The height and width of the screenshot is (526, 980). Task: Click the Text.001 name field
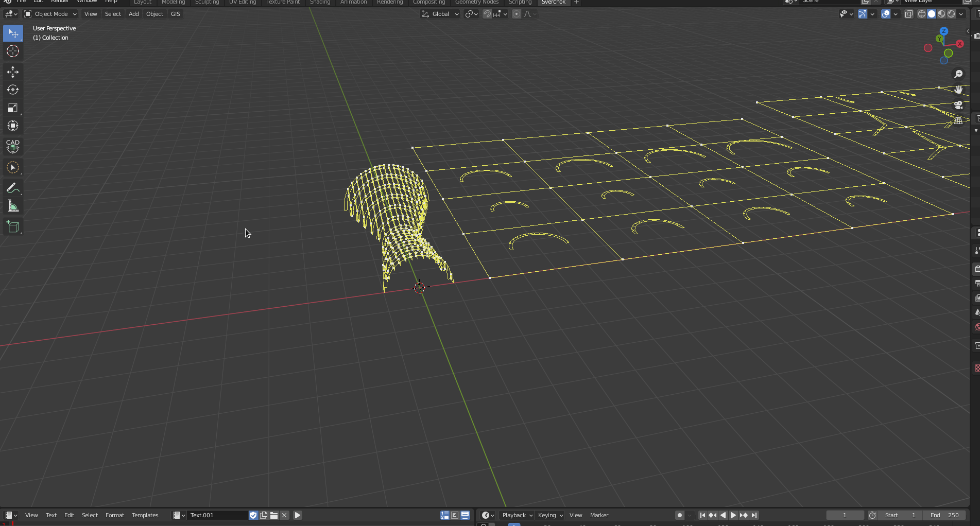218,515
